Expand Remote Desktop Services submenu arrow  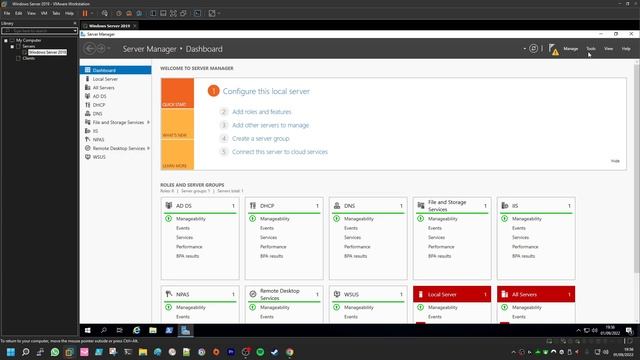[148, 148]
